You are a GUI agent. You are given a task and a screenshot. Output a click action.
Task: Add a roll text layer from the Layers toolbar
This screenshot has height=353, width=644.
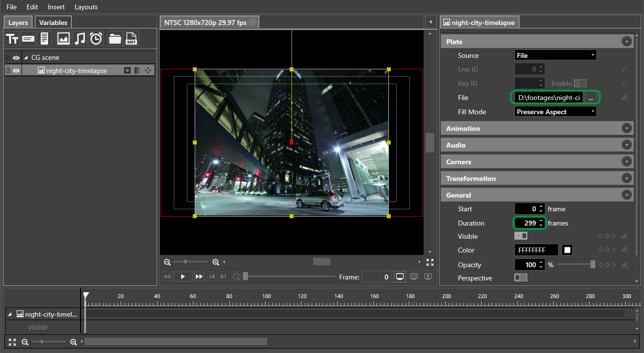click(x=44, y=39)
